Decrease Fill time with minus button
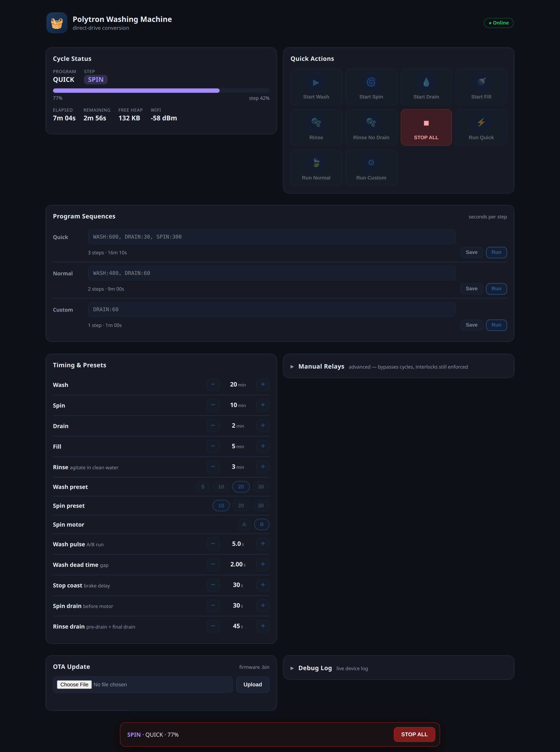Viewport: 560px width, 752px height. pos(213,446)
